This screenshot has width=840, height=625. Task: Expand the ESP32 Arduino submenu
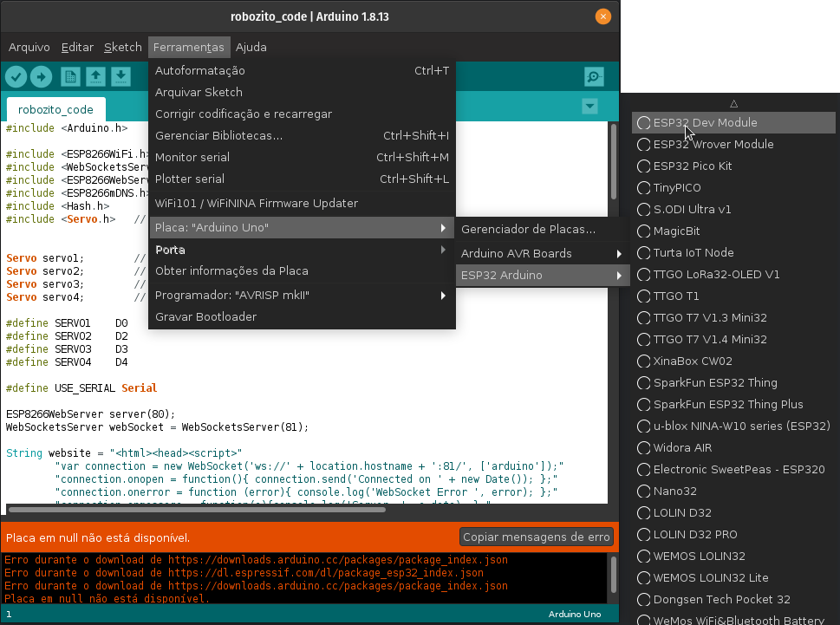[542, 276]
